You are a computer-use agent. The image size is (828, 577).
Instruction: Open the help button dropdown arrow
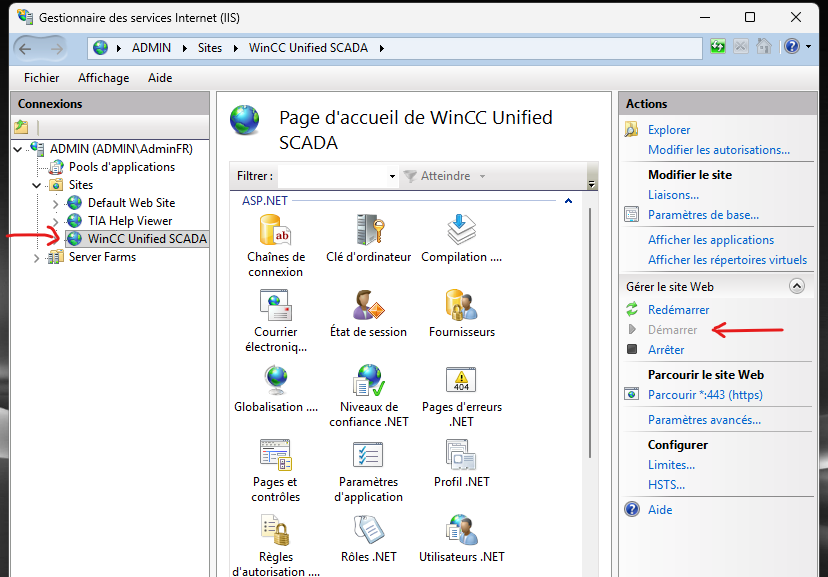tap(808, 46)
